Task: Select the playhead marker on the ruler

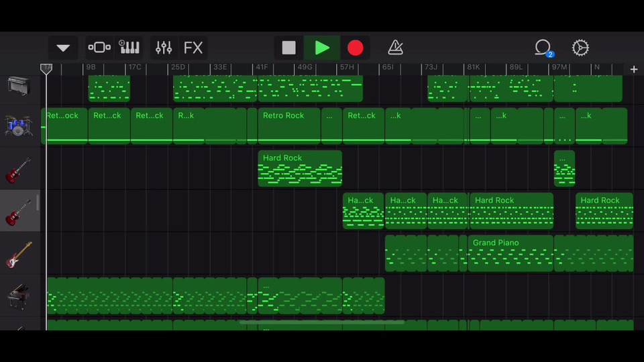Action: tap(46, 69)
